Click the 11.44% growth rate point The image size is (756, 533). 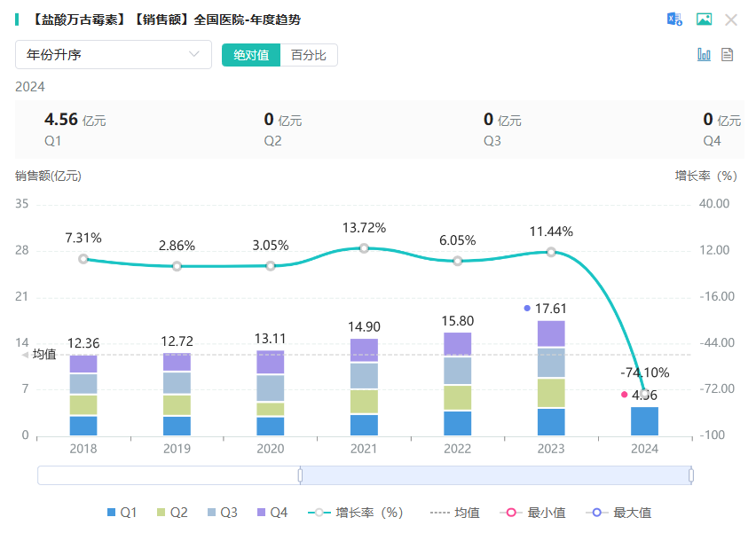coord(551,252)
